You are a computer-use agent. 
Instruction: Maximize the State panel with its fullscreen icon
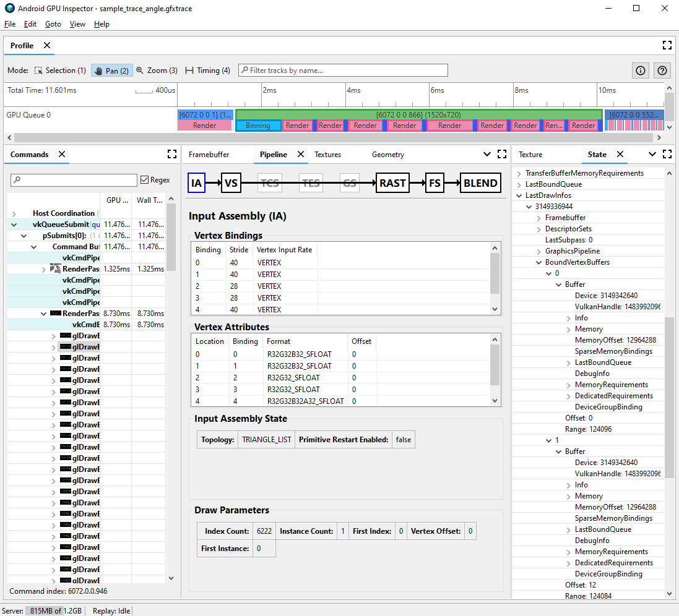(667, 155)
